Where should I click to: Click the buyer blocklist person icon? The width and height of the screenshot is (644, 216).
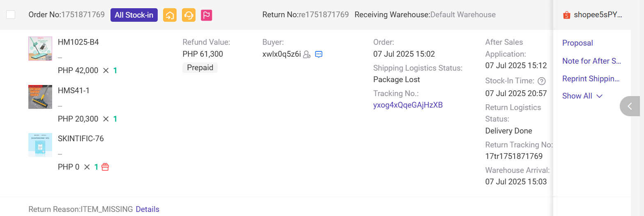pos(307,54)
